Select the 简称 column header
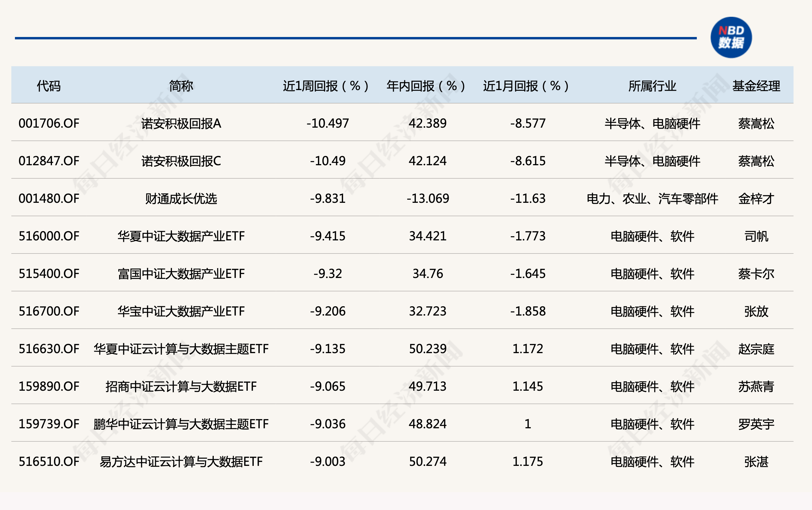The width and height of the screenshot is (812, 510). pos(181,86)
